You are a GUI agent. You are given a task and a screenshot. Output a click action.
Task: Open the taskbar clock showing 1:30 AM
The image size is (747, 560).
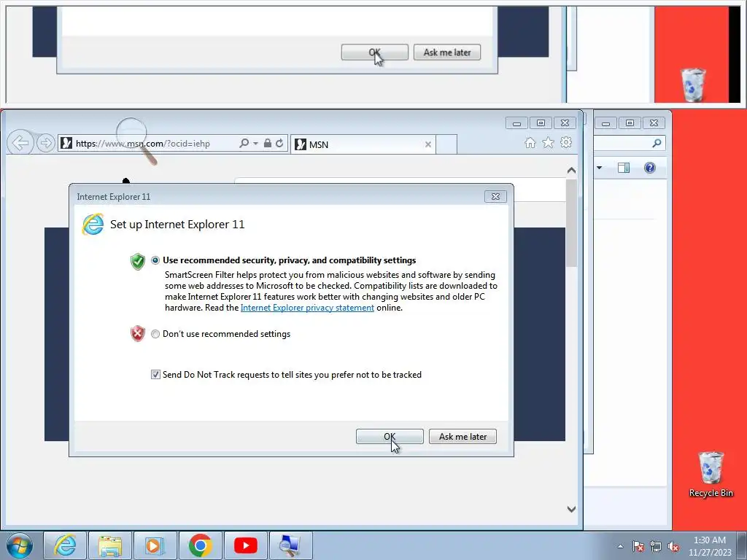(710, 546)
